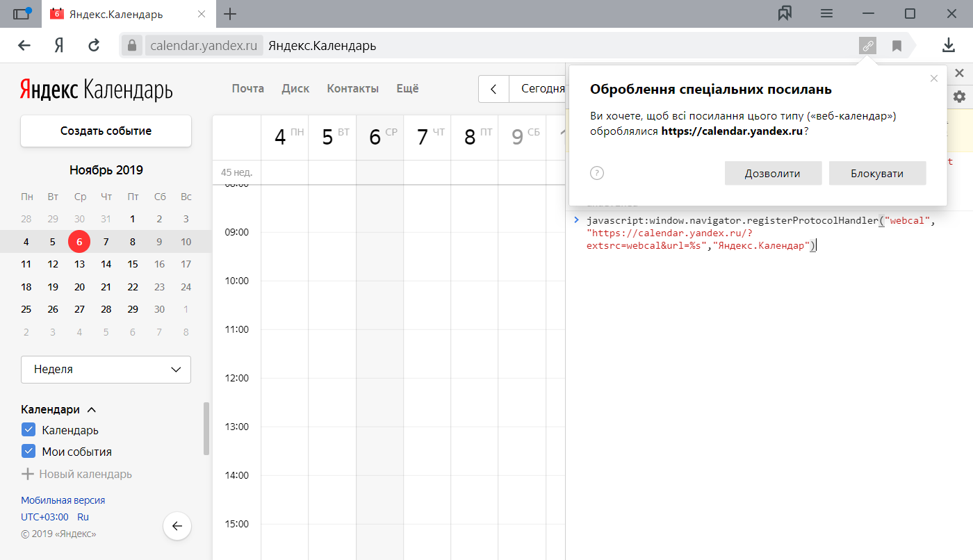Click the console javascript command line
Image resolution: width=973 pixels, height=560 pixels.
(x=769, y=233)
